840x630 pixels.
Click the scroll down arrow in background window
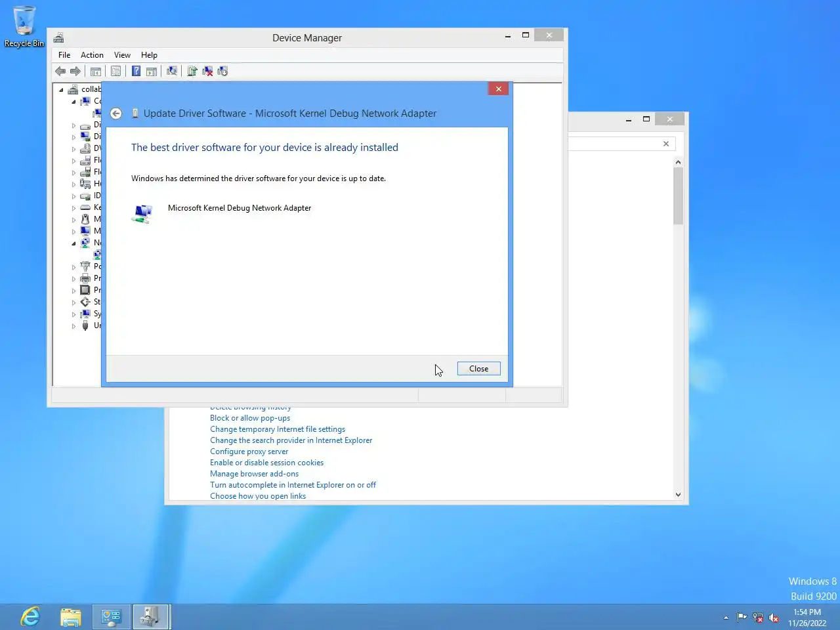coord(678,495)
